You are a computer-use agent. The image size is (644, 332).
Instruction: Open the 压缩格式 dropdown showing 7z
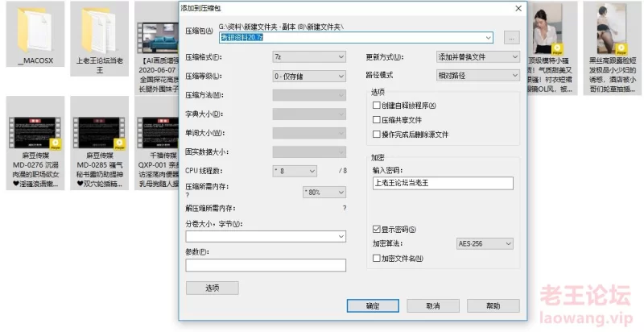[x=309, y=57]
